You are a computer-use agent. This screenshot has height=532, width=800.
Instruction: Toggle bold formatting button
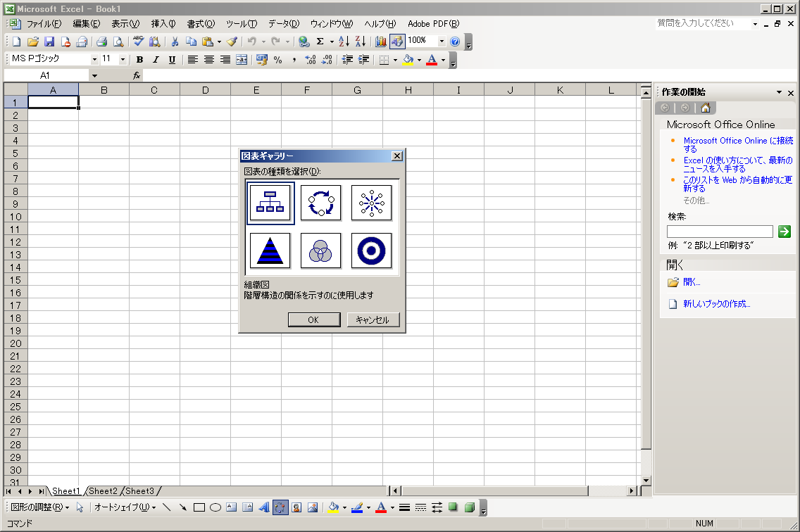point(139,60)
